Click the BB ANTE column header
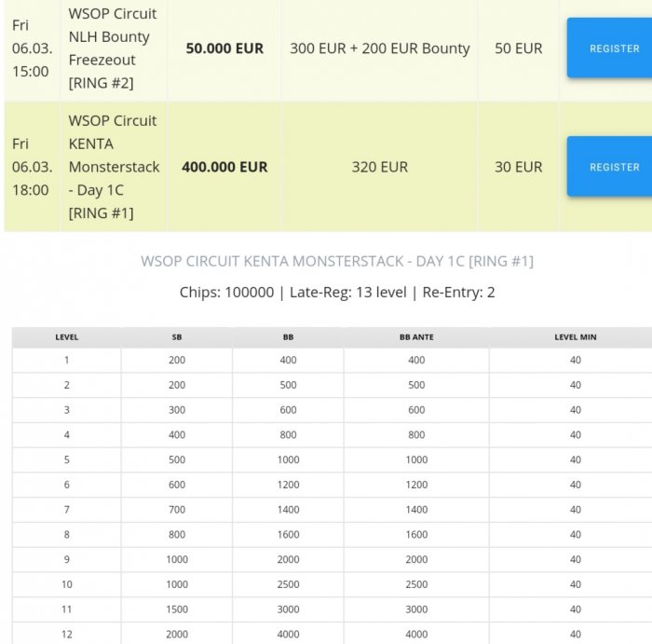 coord(416,337)
